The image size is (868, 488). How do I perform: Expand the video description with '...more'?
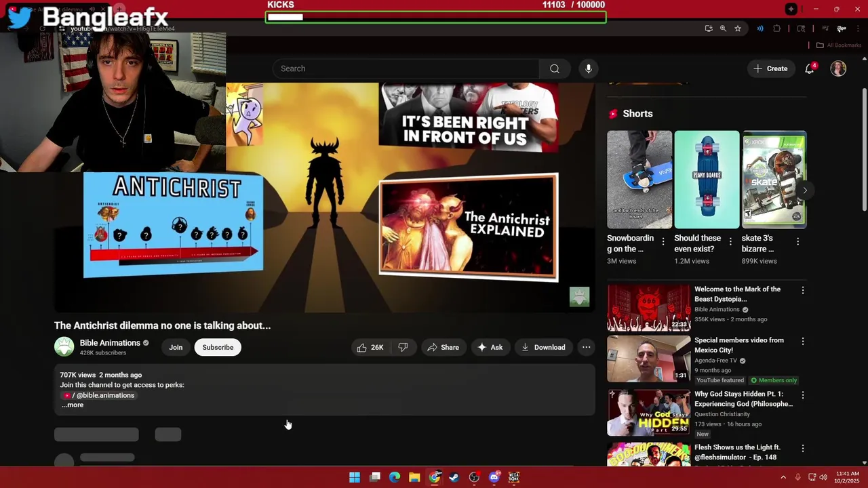point(73,405)
